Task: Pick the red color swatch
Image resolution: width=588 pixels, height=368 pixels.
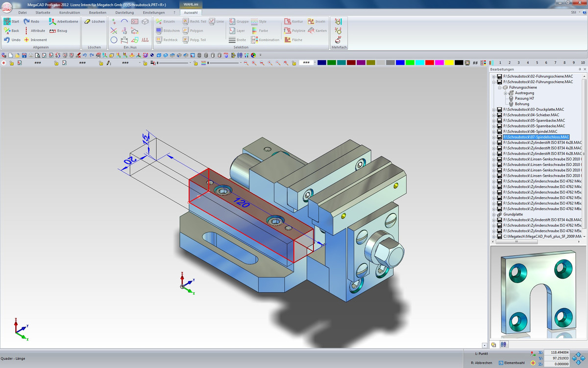Action: point(429,63)
